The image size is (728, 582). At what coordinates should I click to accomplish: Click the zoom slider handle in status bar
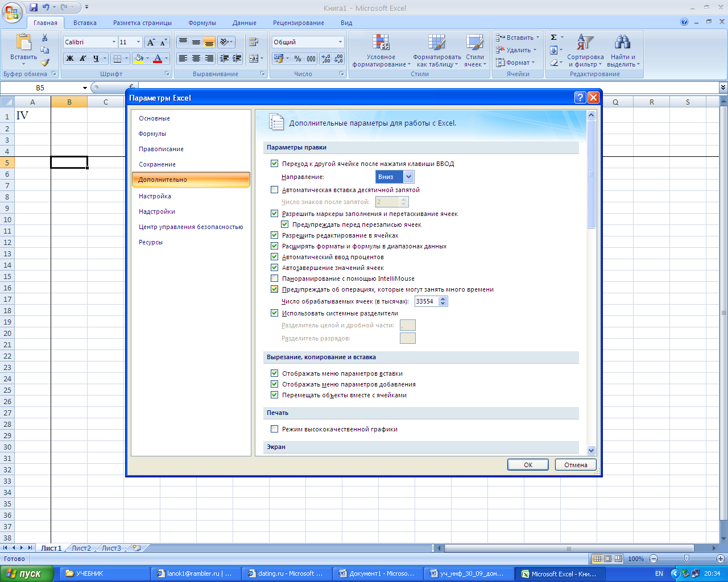tap(686, 559)
